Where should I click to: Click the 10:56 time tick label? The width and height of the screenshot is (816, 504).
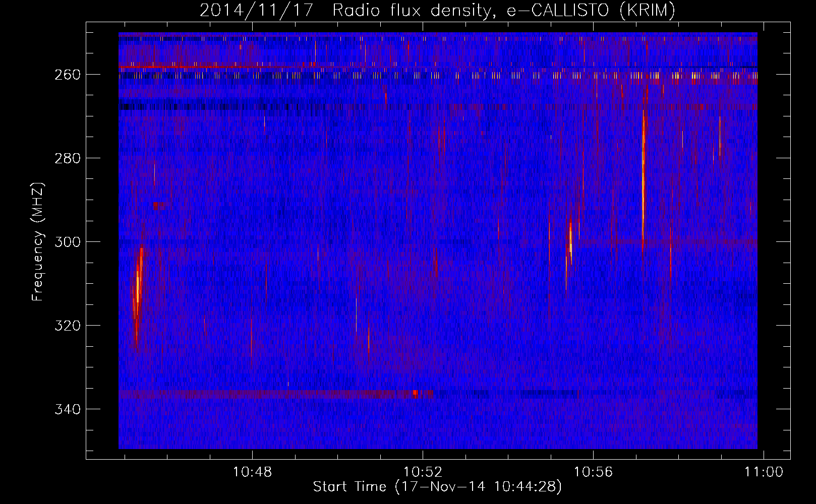594,472
